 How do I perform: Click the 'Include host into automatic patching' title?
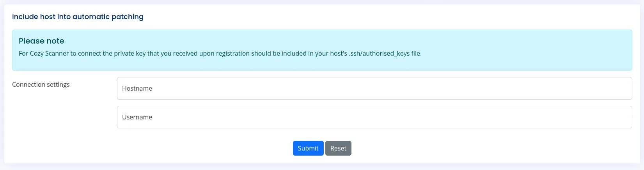click(x=78, y=17)
